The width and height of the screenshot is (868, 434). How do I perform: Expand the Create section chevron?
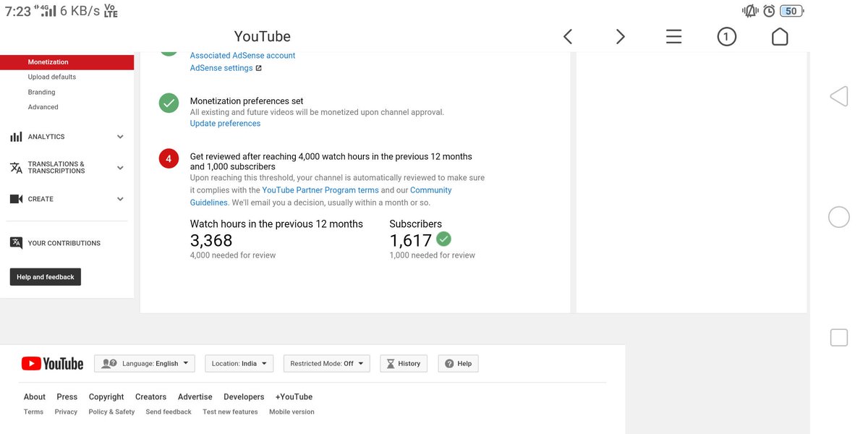click(120, 199)
